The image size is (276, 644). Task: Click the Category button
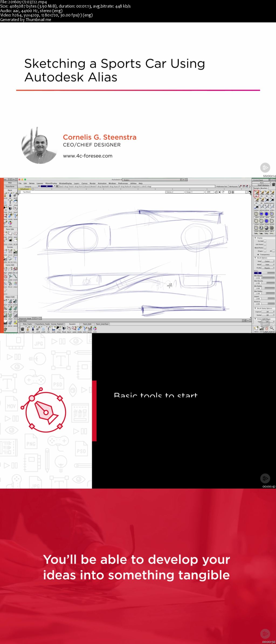pyautogui.click(x=28, y=186)
